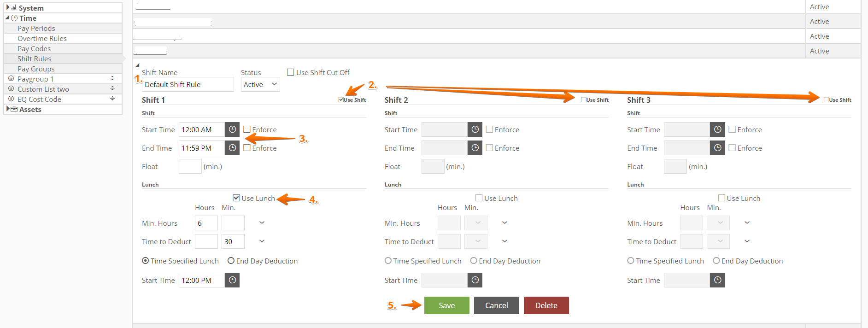Click Lunch Start Time field showing 12:00 PM
Image resolution: width=868 pixels, height=328 pixels.
click(x=202, y=280)
